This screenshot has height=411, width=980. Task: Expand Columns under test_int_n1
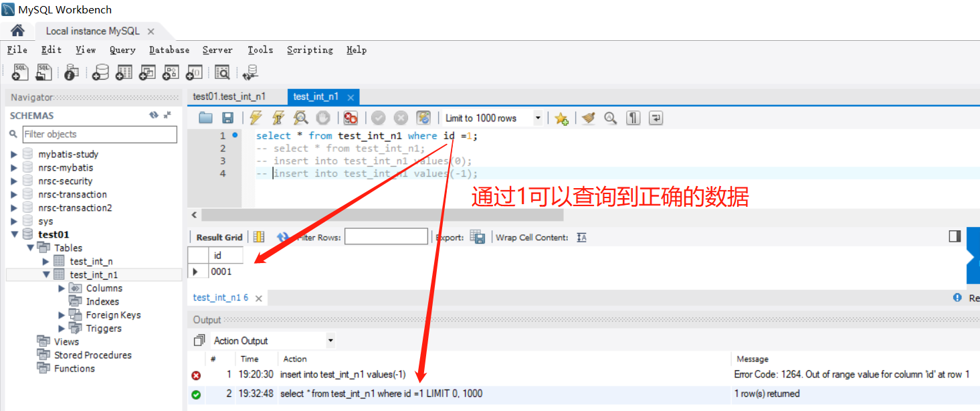tap(62, 289)
